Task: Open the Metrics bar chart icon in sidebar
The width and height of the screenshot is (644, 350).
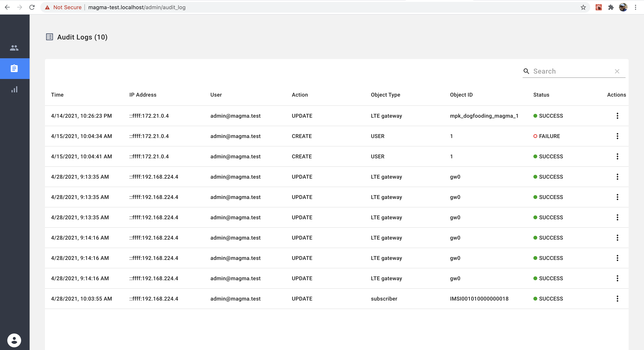Action: [x=14, y=89]
